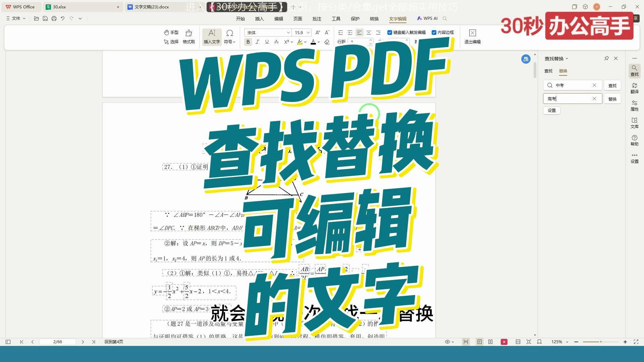Click the Find (查找) button next to search field
This screenshot has height=362, width=644.
(x=612, y=85)
